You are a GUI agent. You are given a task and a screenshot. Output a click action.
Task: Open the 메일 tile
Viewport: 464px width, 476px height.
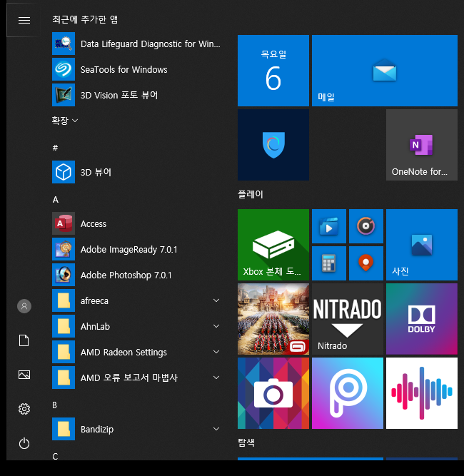coord(385,71)
